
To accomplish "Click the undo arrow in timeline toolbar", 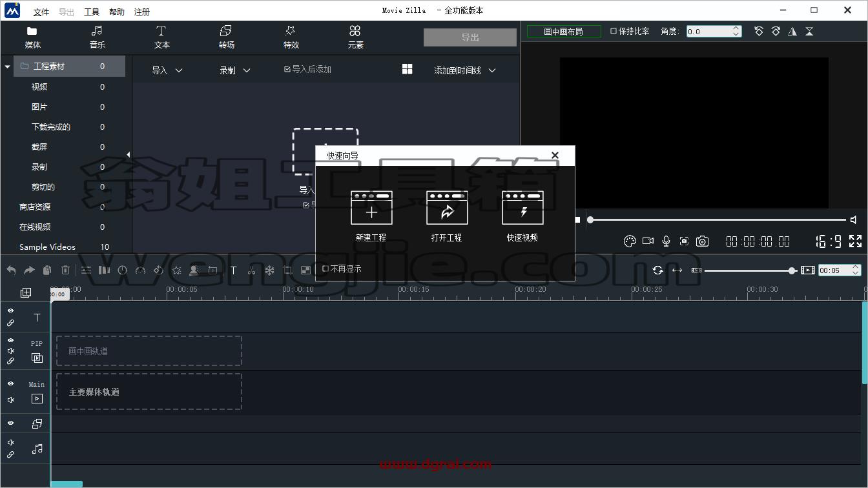I will (11, 270).
